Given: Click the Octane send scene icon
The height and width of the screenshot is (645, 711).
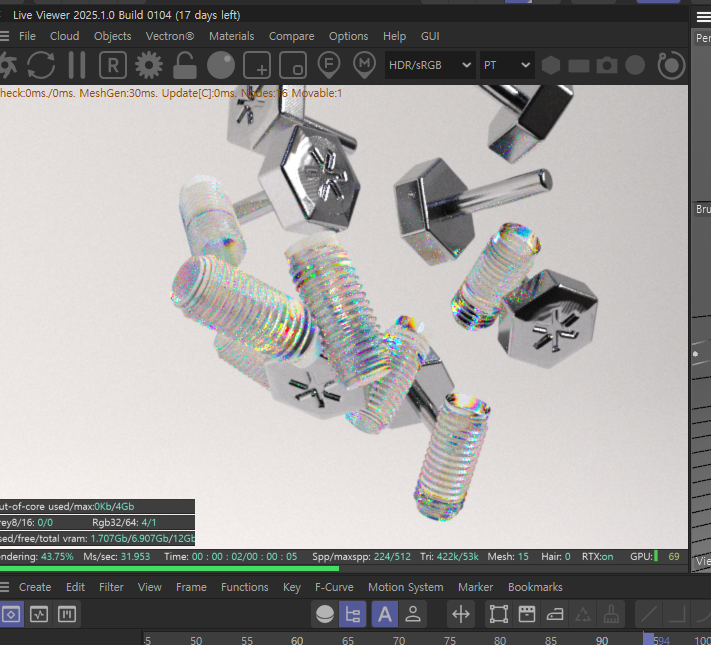Looking at the screenshot, I should [x=8, y=65].
